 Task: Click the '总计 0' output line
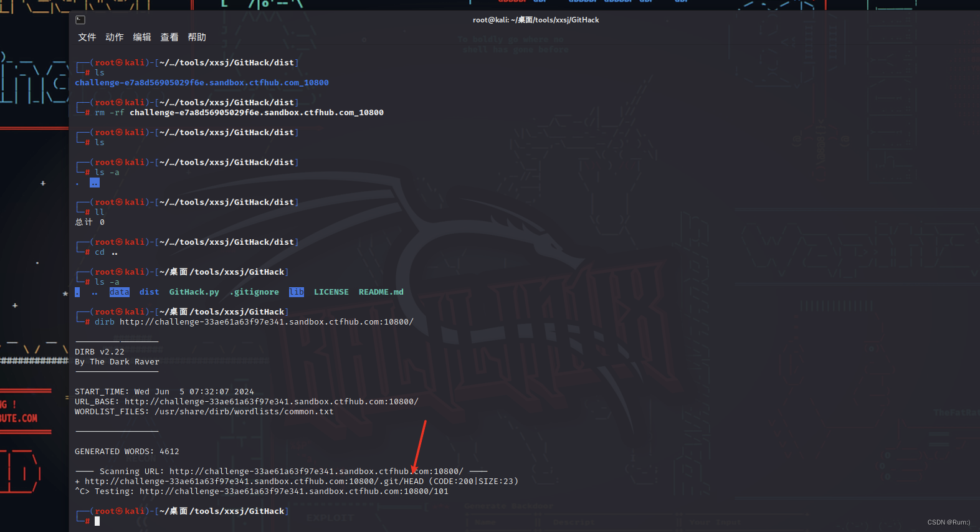coord(90,222)
